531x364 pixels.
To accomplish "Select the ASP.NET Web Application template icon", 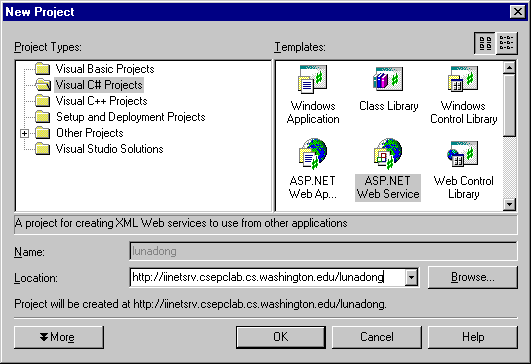I will (x=313, y=154).
